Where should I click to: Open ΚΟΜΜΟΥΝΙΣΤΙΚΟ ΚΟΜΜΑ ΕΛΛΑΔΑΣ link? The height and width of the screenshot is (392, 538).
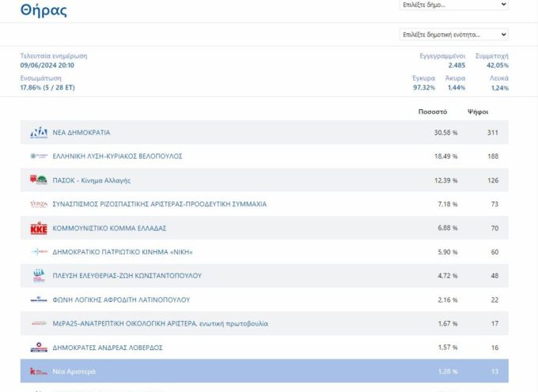click(x=109, y=228)
